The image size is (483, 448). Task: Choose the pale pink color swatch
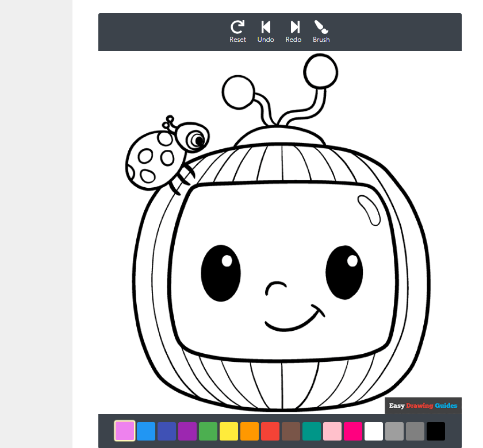point(332,431)
